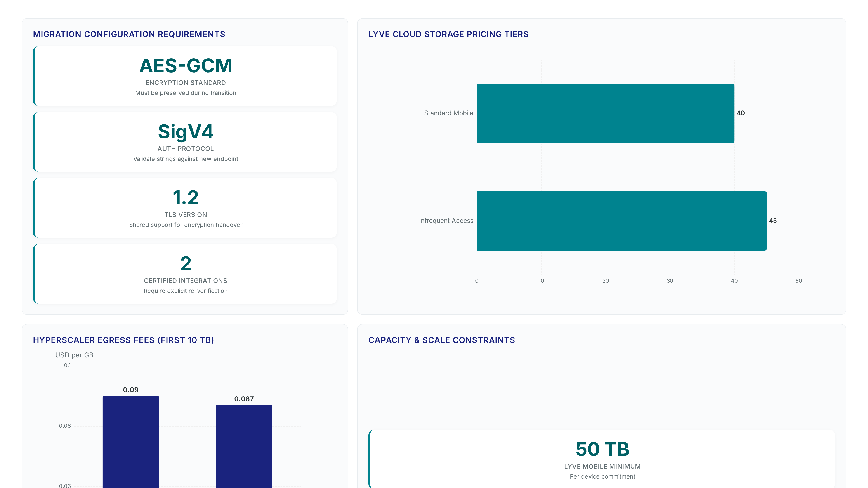Click the 50 tick on pricing axis

tap(799, 281)
